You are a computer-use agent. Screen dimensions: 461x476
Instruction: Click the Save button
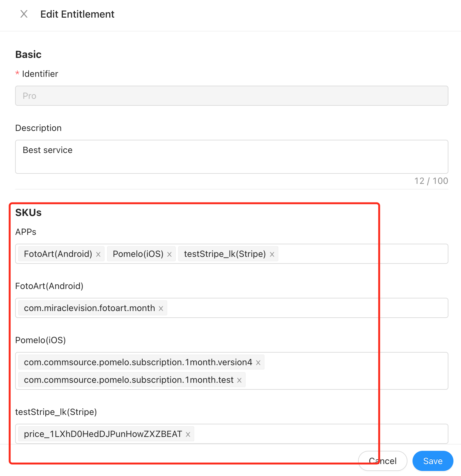[433, 461]
